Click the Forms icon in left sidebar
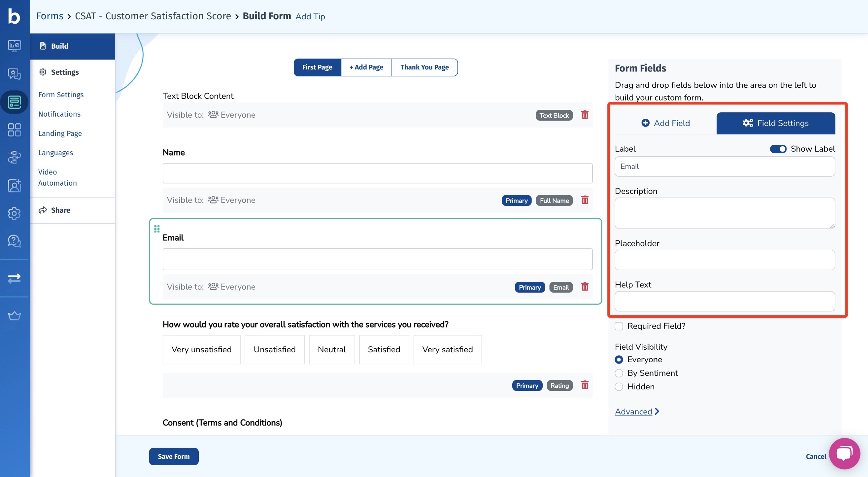868x477 pixels. (x=14, y=102)
